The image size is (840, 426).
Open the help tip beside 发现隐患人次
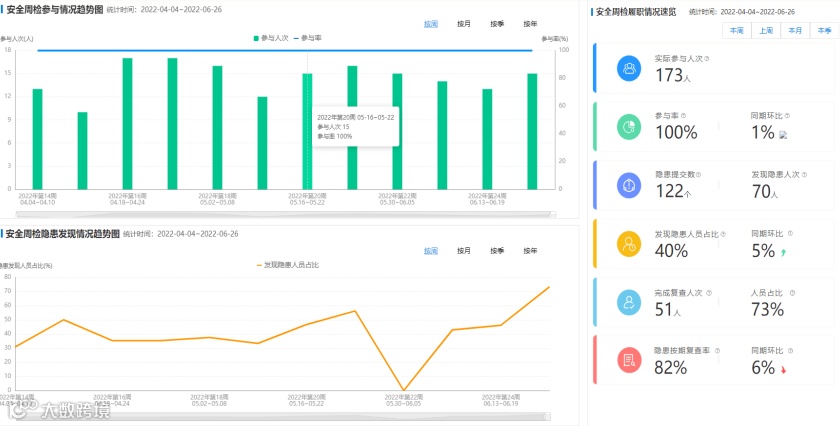[804, 175]
